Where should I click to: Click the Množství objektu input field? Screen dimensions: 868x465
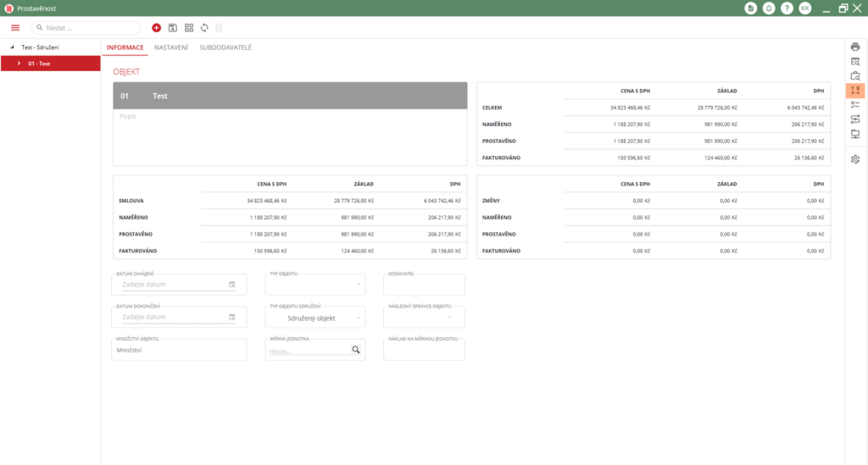coord(178,349)
